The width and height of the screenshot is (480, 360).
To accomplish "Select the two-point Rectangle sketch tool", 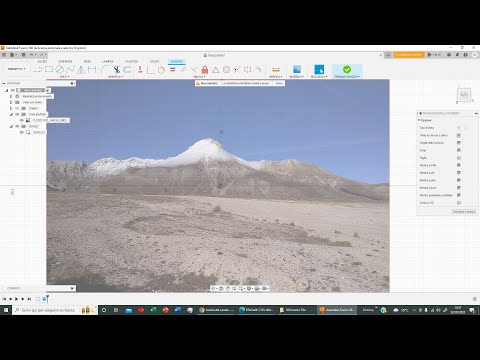I will 49,69.
